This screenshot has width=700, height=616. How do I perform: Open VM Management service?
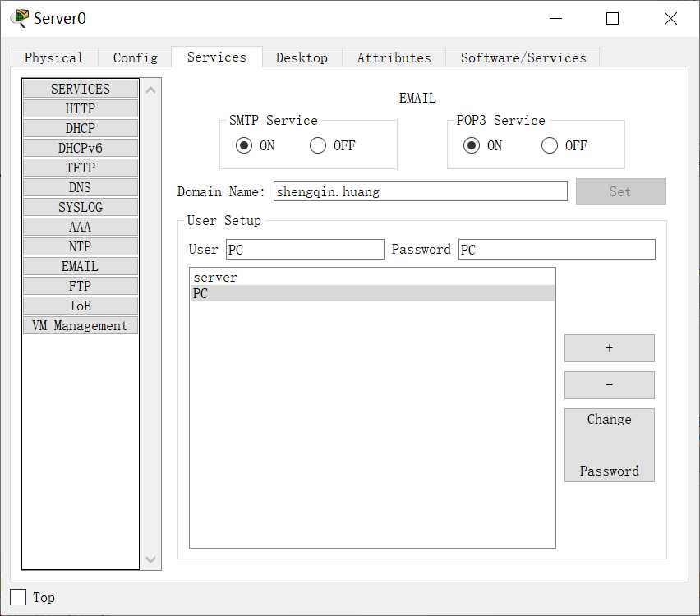[x=81, y=325]
